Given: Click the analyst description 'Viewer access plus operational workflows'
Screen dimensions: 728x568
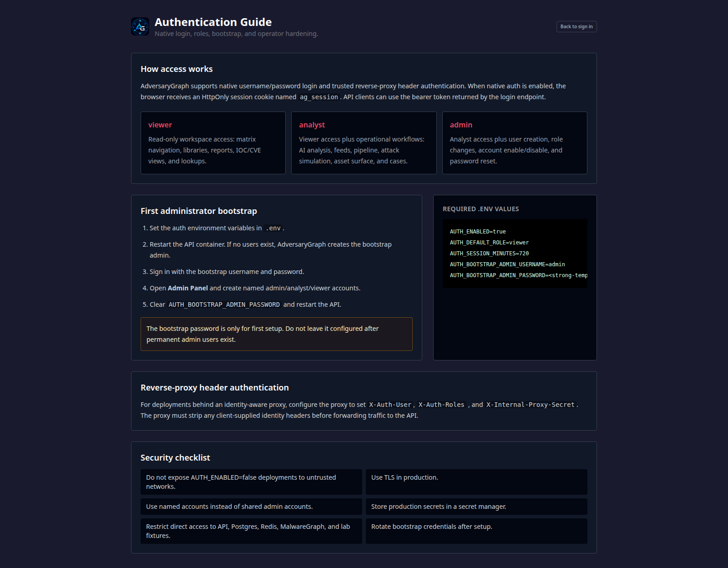Looking at the screenshot, I should coord(362,150).
